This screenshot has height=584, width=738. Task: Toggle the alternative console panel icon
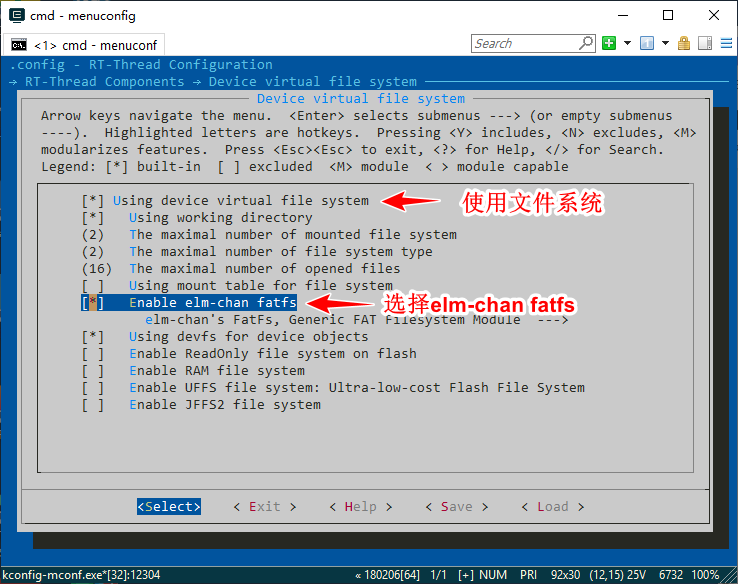[704, 43]
